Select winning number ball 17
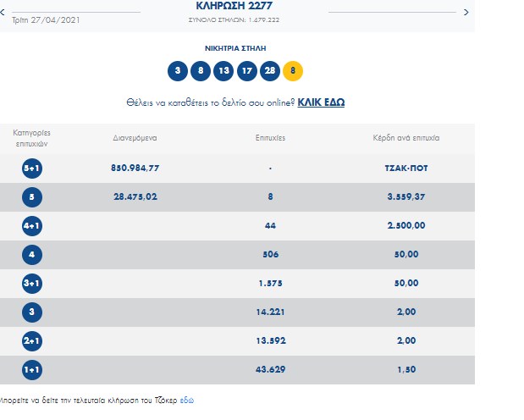This screenshot has height=420, width=524. (x=246, y=71)
